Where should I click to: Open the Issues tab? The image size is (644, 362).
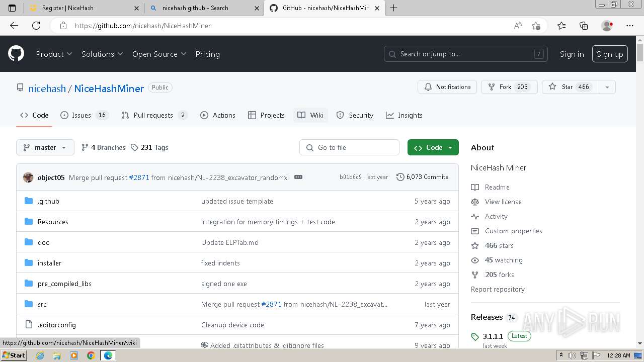(84, 115)
